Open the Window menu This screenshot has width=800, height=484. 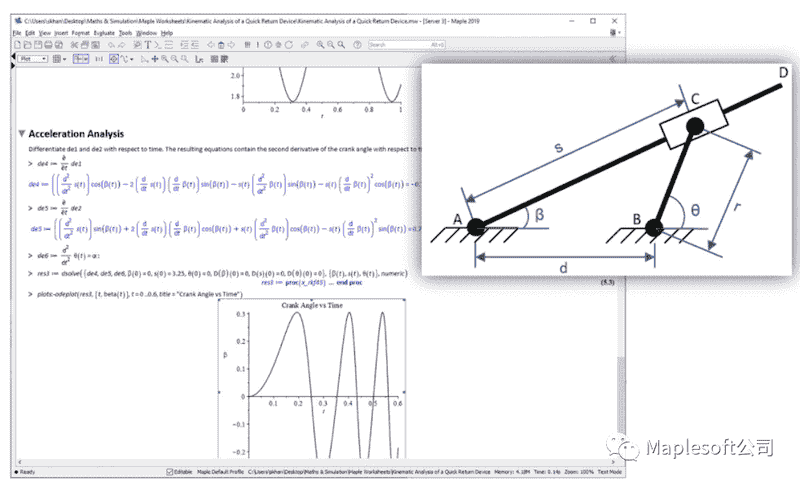point(146,33)
